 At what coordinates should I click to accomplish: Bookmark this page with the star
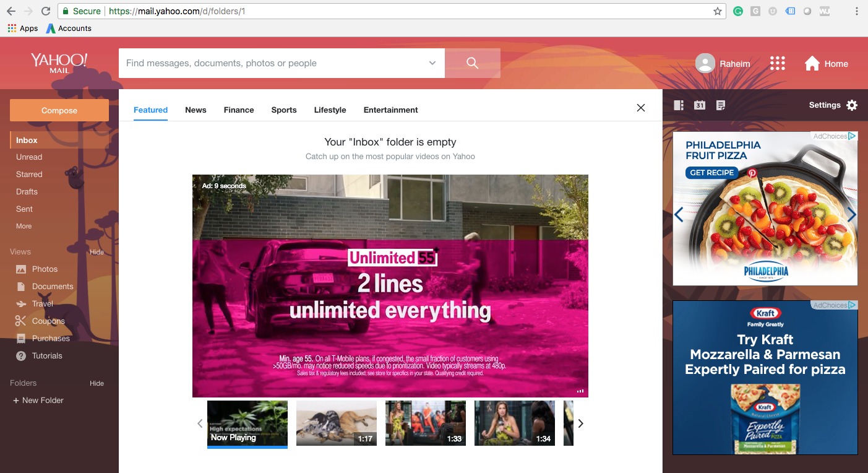tap(718, 11)
